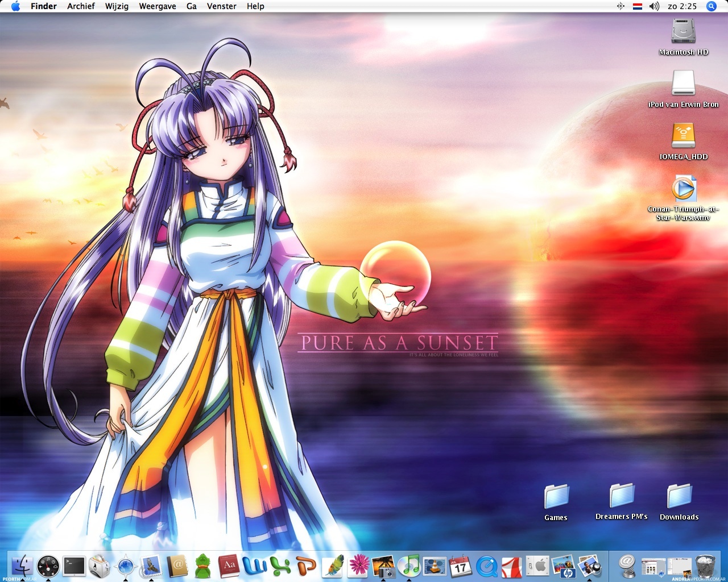Click the clock showing zo 2:25

[x=682, y=6]
